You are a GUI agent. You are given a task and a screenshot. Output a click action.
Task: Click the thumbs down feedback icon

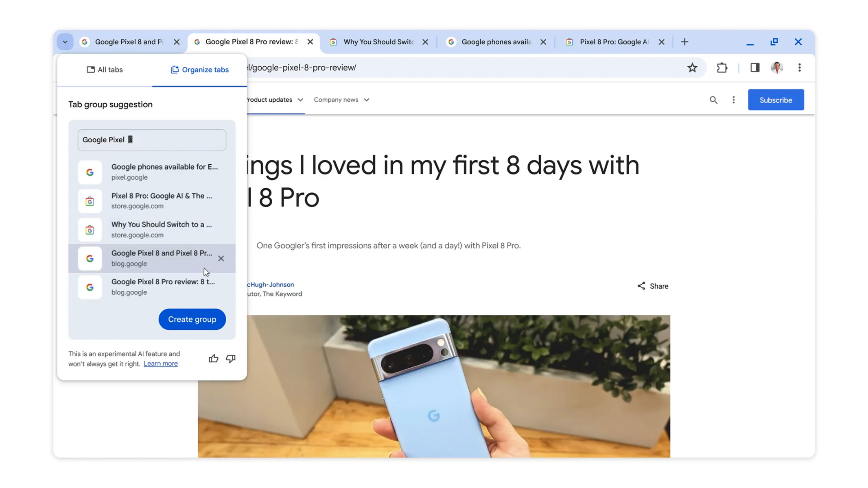pyautogui.click(x=230, y=359)
